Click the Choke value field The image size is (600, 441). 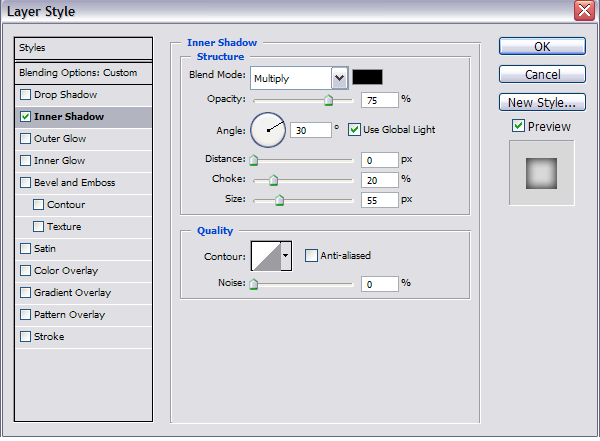380,180
